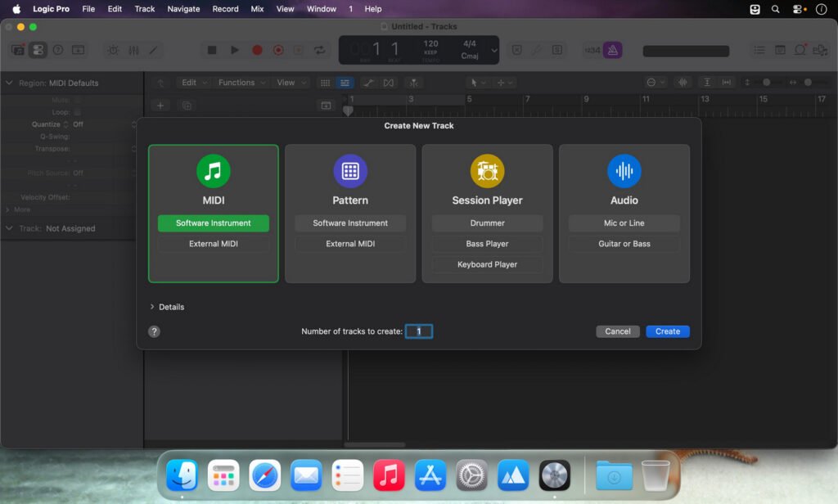Toggle the Solo S button in the toolbar
This screenshot has height=504, width=838.
(556, 50)
